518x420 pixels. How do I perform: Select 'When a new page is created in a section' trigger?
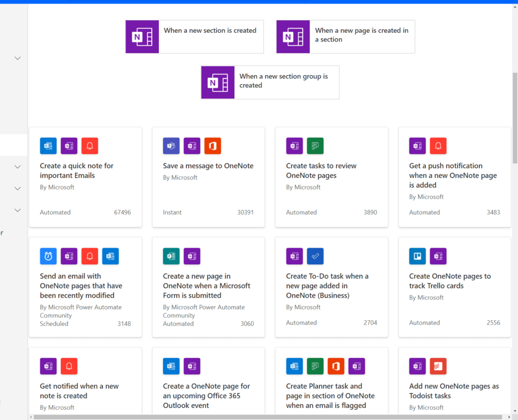(346, 37)
